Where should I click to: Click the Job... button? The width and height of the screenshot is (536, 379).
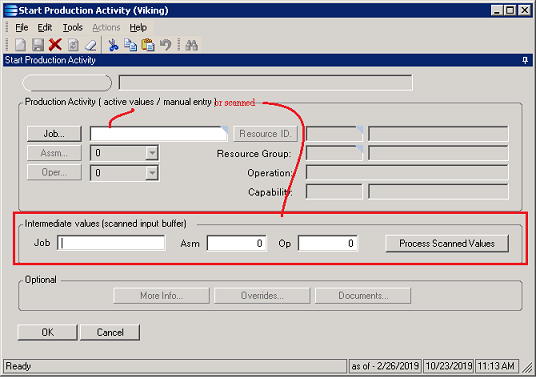click(54, 134)
